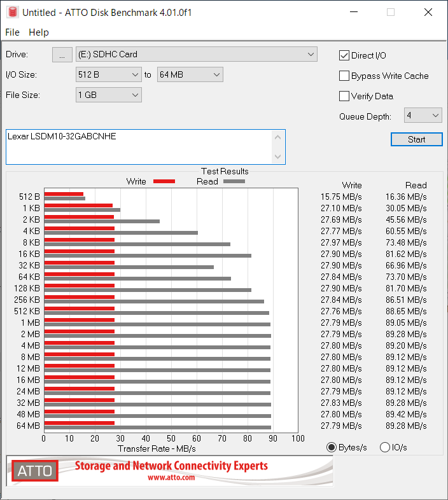Click the description box scroll up arrow
Screen dimensions: 448x500
tap(278, 137)
